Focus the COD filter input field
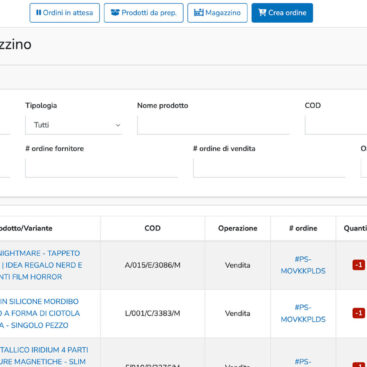 coord(336,125)
